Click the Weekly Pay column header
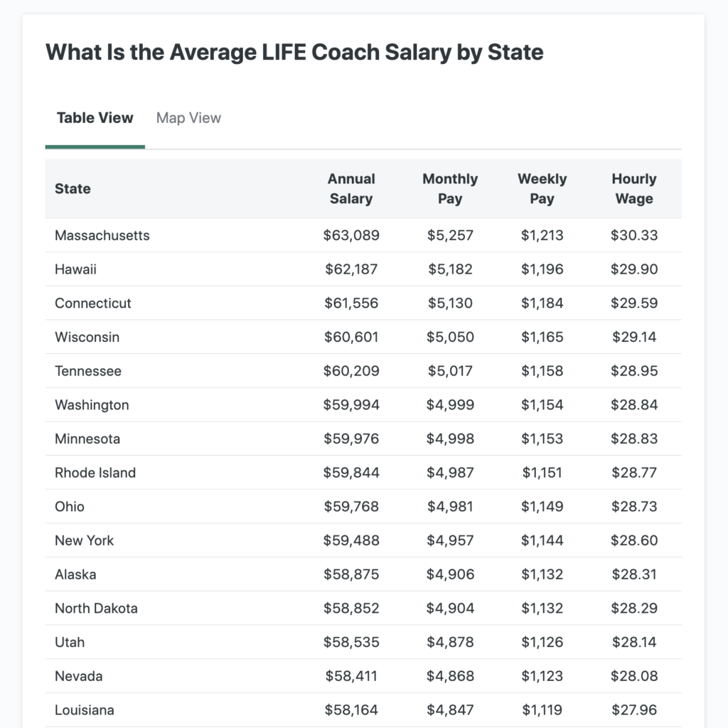 [x=542, y=189]
